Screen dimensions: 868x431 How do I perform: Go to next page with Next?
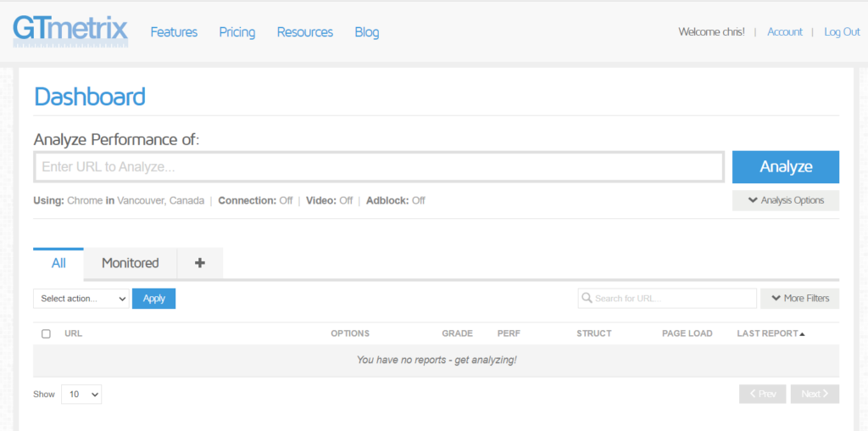pos(815,394)
